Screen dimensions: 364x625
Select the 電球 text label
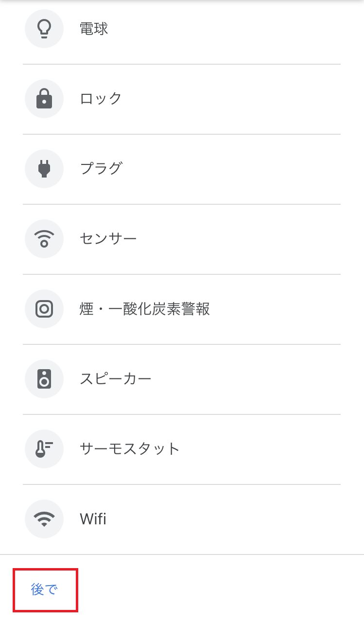pos(94,29)
